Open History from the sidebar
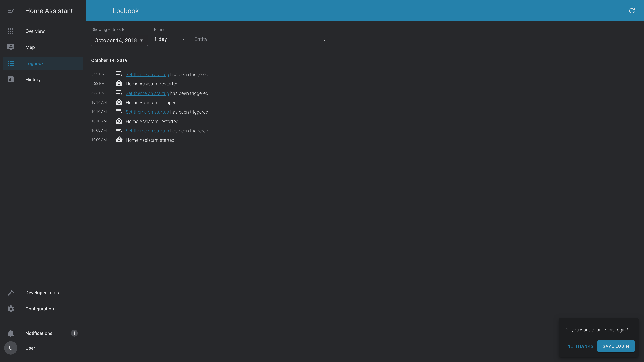The height and width of the screenshot is (362, 644). [x=33, y=79]
